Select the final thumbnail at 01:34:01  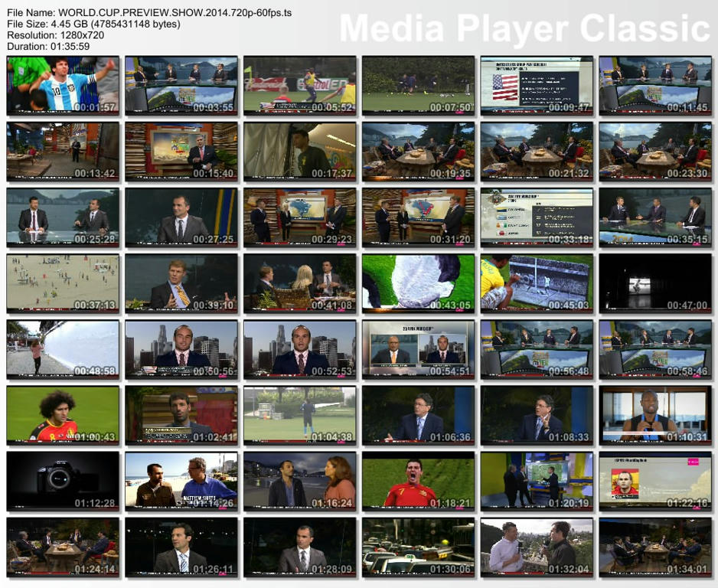click(655, 546)
